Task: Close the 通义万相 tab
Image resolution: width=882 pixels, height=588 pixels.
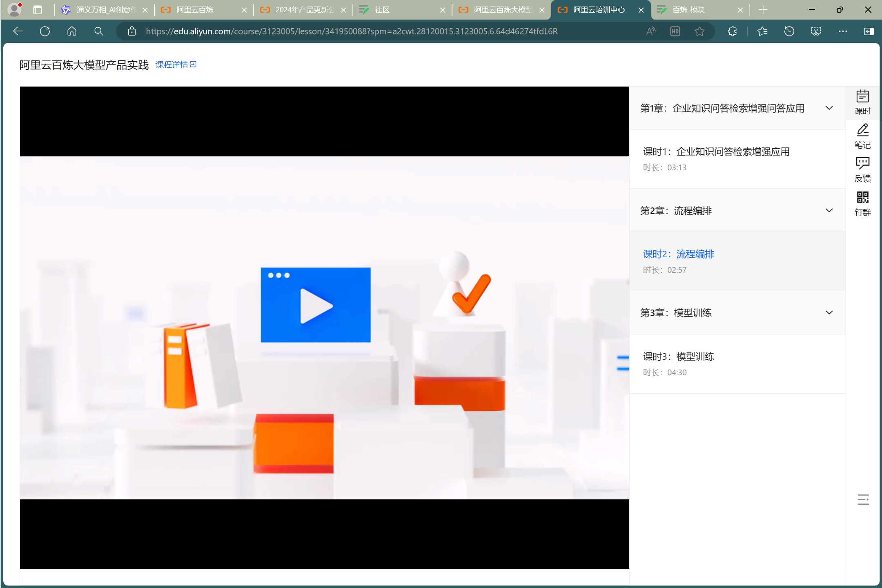Action: [x=145, y=10]
